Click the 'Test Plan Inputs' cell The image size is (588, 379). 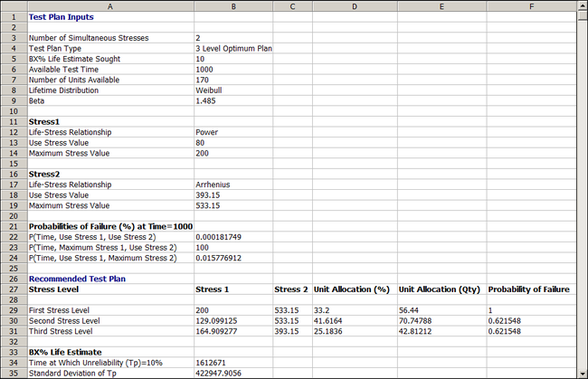pyautogui.click(x=110, y=17)
